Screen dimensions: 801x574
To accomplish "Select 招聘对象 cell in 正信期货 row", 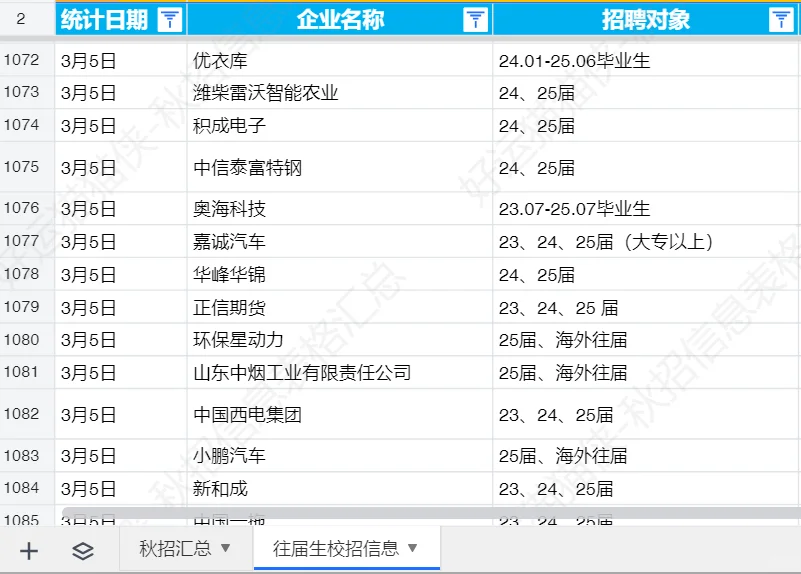I will coord(646,307).
